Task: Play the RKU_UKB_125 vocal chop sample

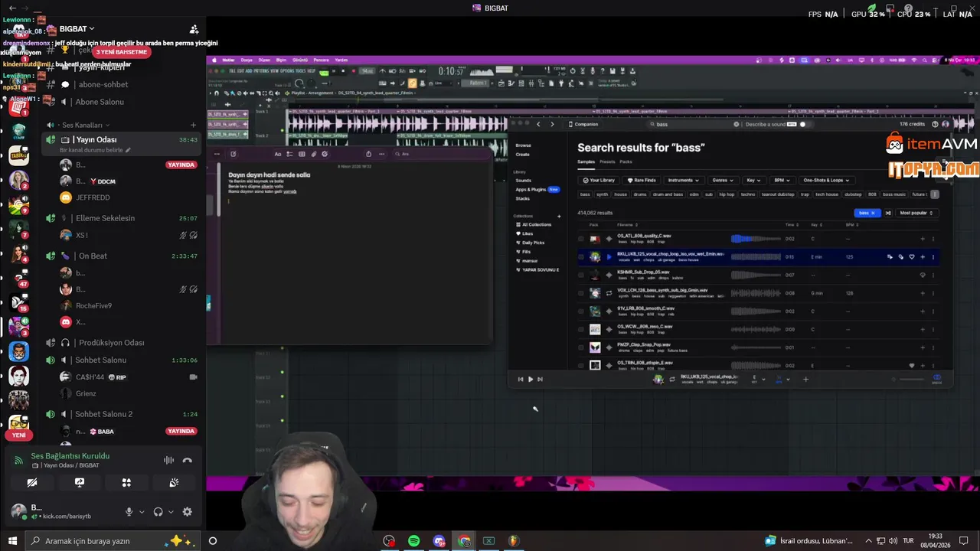Action: (609, 257)
